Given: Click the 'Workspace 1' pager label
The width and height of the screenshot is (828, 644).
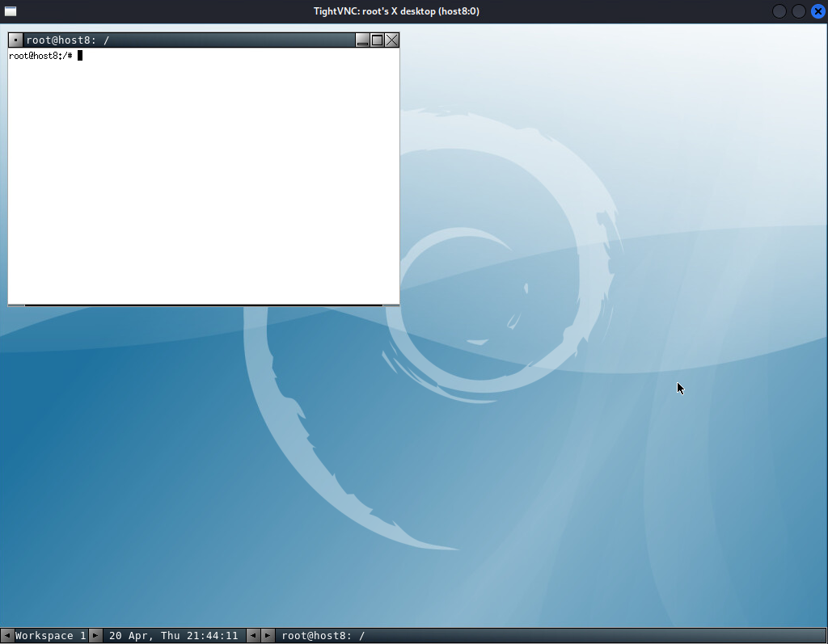Looking at the screenshot, I should (50, 635).
